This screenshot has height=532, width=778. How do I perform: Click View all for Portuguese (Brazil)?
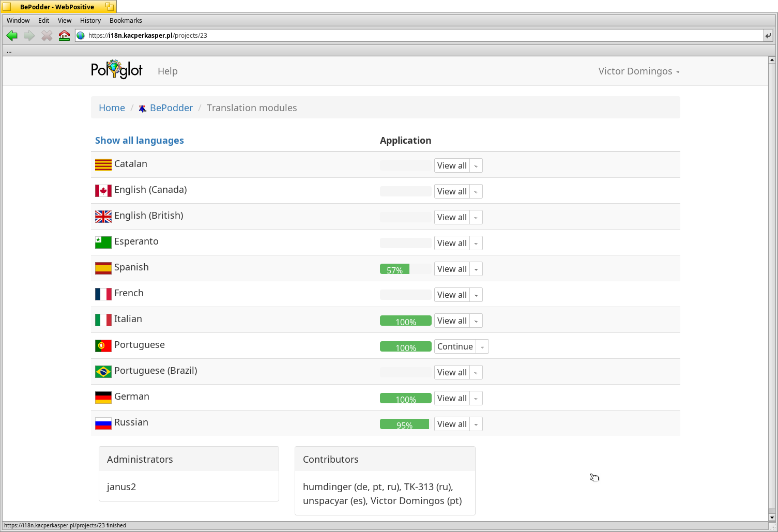(452, 372)
